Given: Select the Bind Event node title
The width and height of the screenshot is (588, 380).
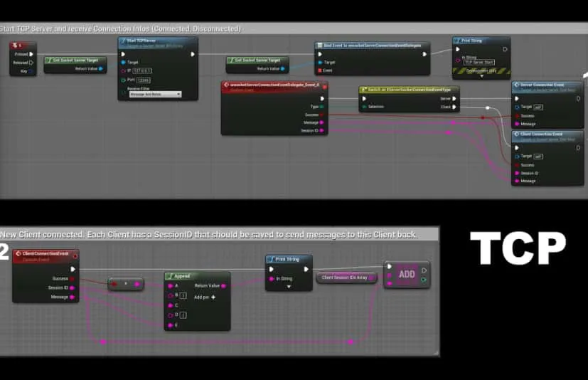Looking at the screenshot, I should tap(372, 46).
